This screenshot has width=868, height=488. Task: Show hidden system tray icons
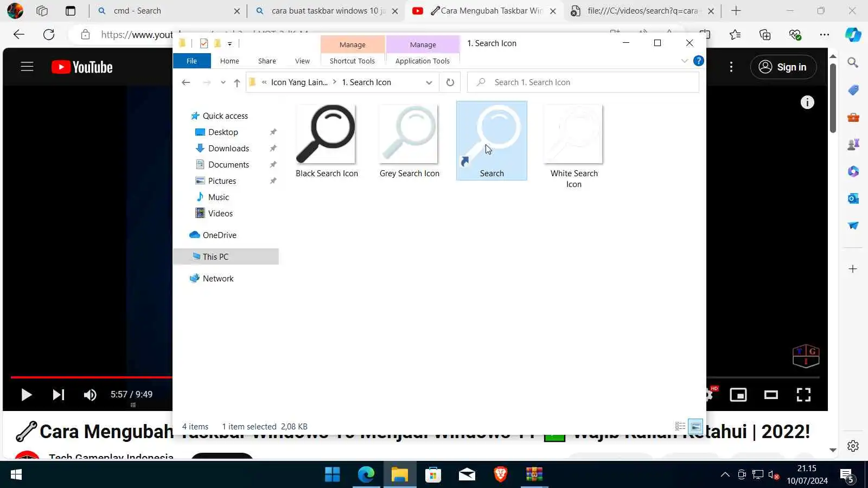pyautogui.click(x=725, y=475)
